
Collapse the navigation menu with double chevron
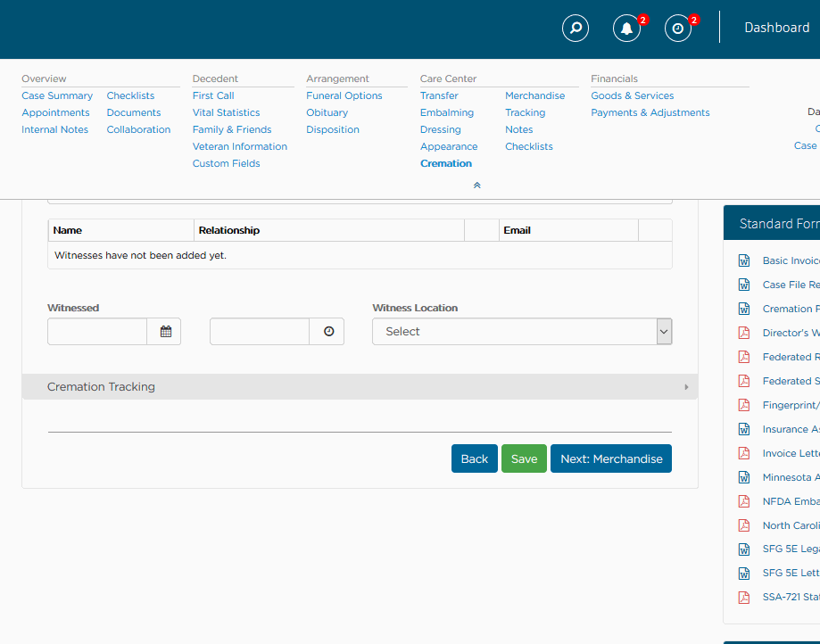[x=476, y=186]
